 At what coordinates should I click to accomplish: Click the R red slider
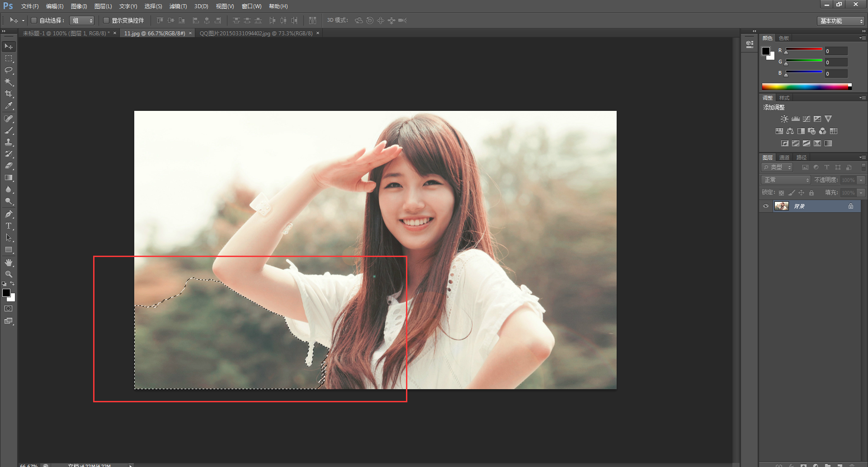coord(804,49)
